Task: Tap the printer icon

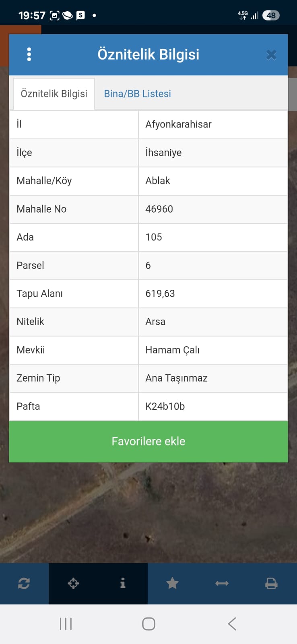Action: tap(271, 583)
